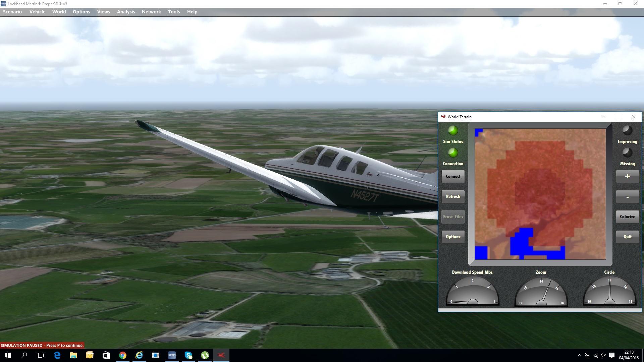The width and height of the screenshot is (644, 362).
Task: Open the Scenario menu
Action: click(x=12, y=12)
